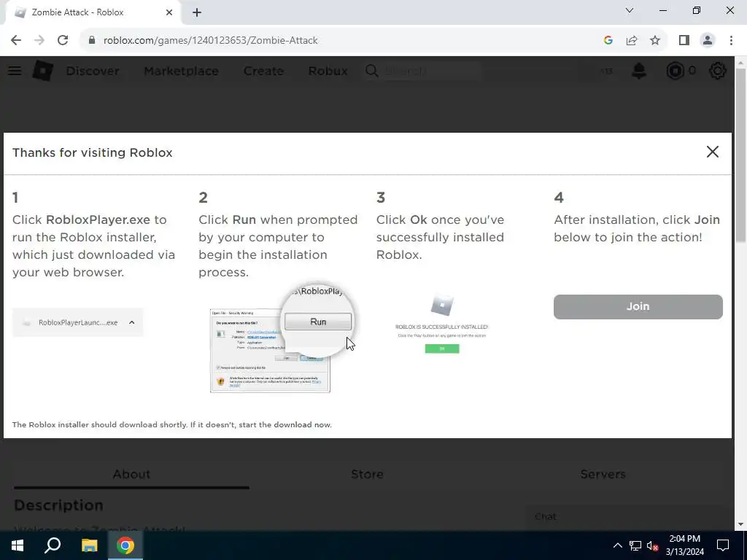The height and width of the screenshot is (560, 747).
Task: Expand the RobloxPlayerLauncher download chevron
Action: [x=132, y=322]
